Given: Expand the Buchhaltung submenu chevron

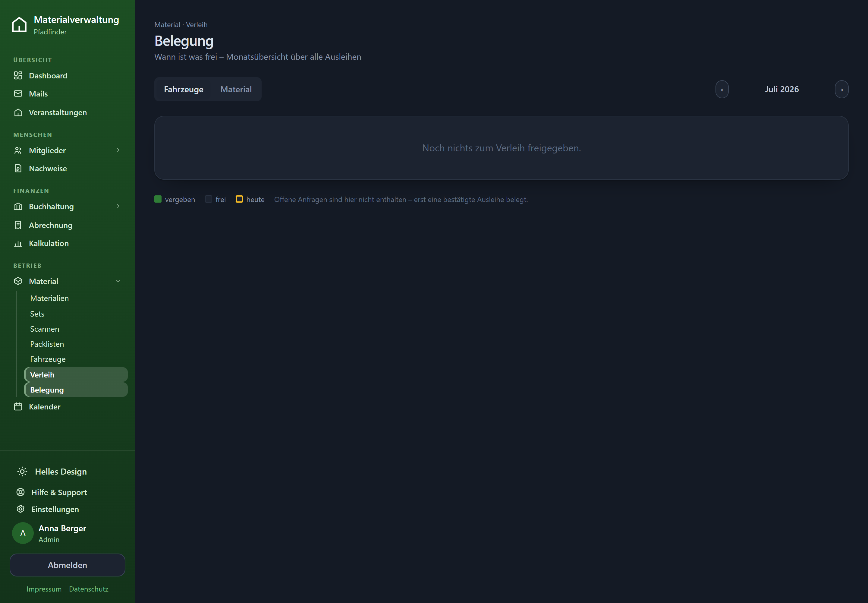Looking at the screenshot, I should click(118, 206).
